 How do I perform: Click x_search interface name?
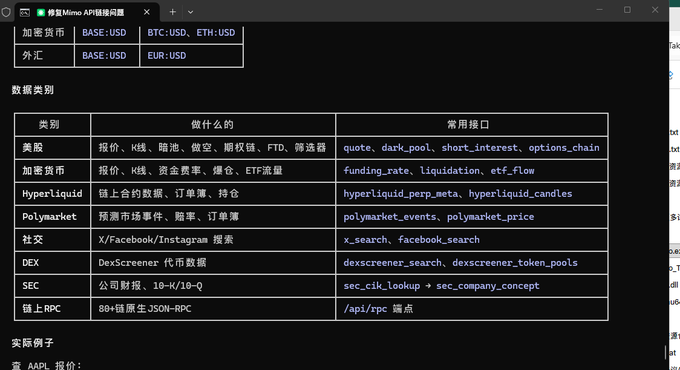point(365,240)
